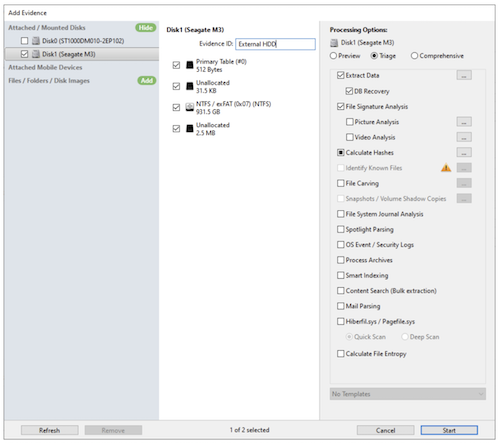
Task: Select the Triage radio button
Action: [x=374, y=56]
